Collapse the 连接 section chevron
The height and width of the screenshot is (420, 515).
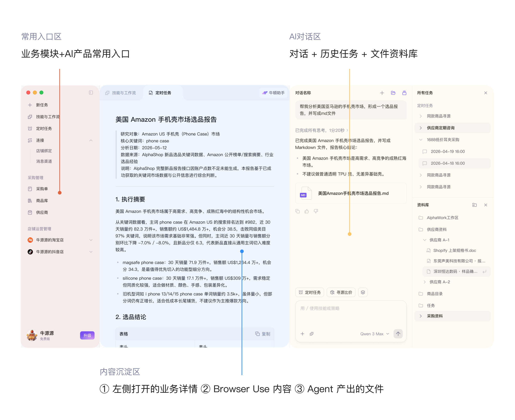click(91, 140)
